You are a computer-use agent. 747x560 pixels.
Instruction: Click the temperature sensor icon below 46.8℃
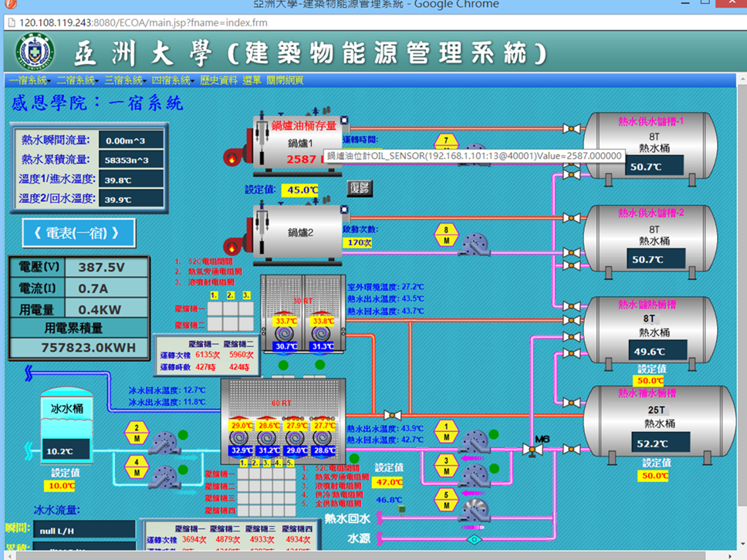tap(402, 511)
